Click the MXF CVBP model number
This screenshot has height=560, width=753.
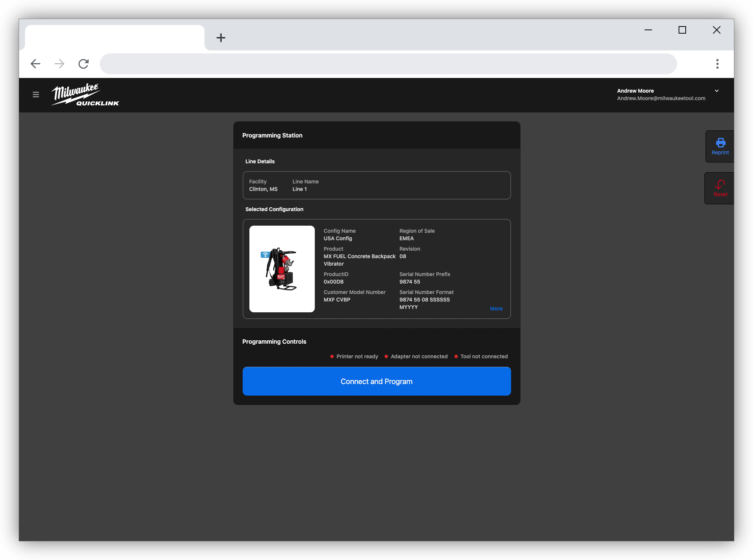tap(337, 300)
